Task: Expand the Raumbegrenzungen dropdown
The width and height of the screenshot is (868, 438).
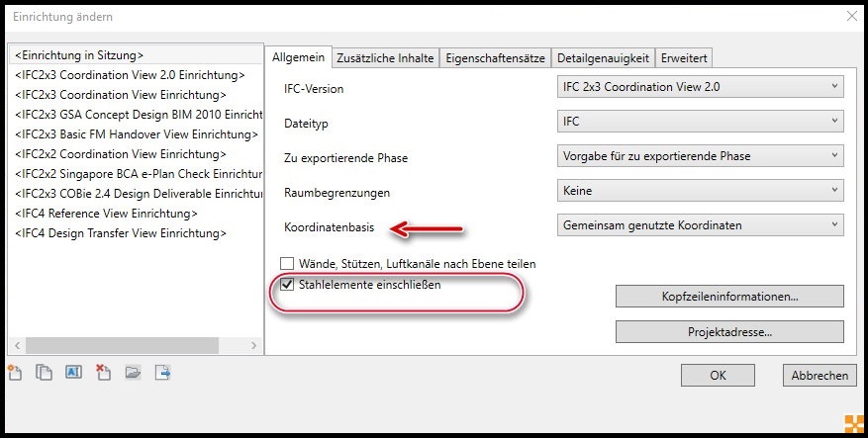Action: click(700, 191)
